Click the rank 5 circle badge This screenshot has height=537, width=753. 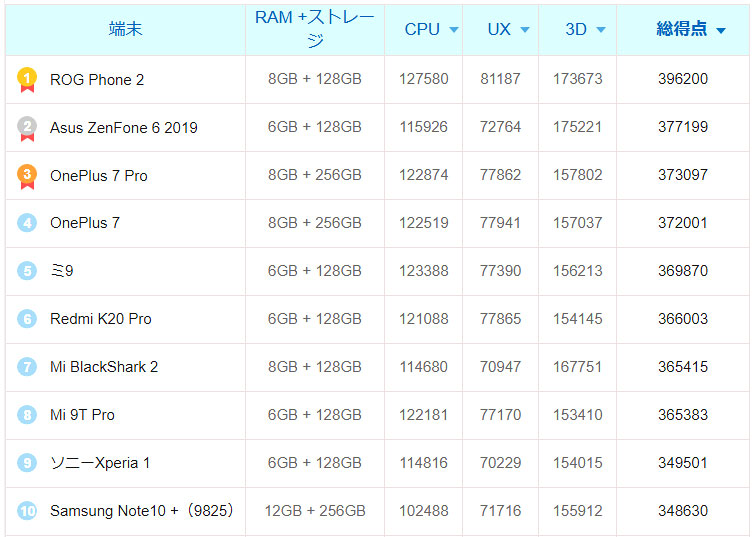click(x=27, y=271)
